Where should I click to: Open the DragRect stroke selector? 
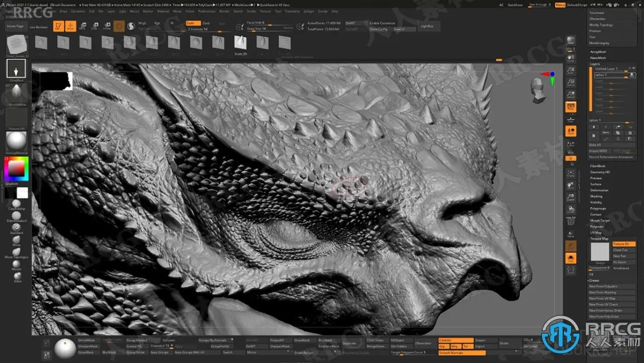[x=16, y=69]
